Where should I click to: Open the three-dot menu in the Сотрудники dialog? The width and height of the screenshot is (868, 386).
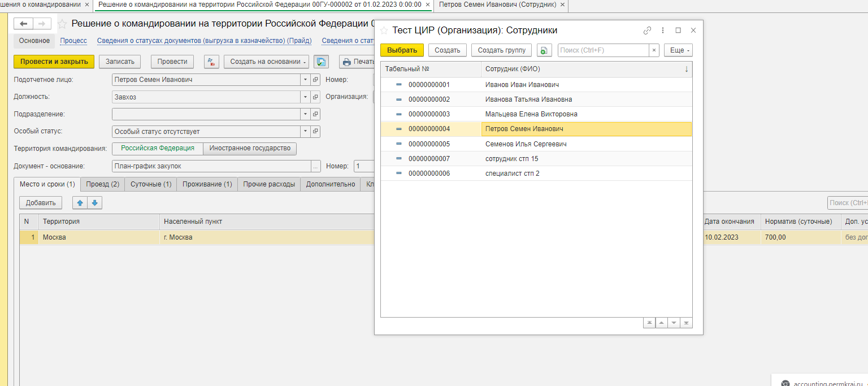point(663,31)
